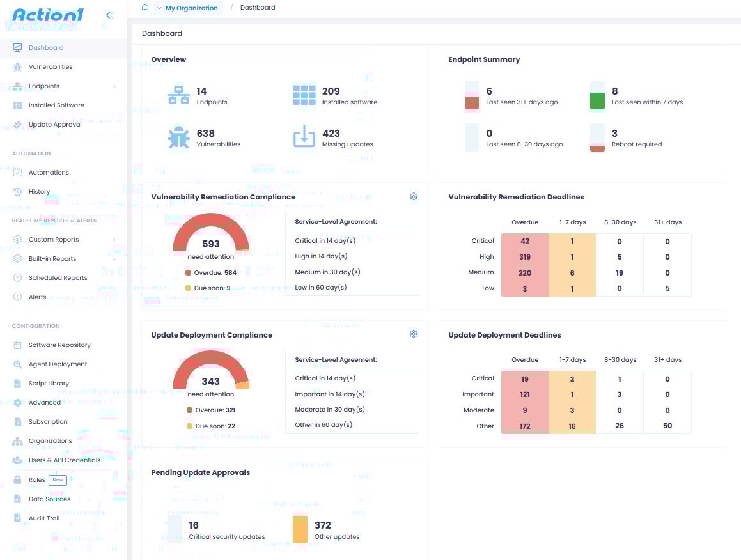Image resolution: width=741 pixels, height=560 pixels.
Task: Click the Missing updates download icon
Action: (304, 138)
